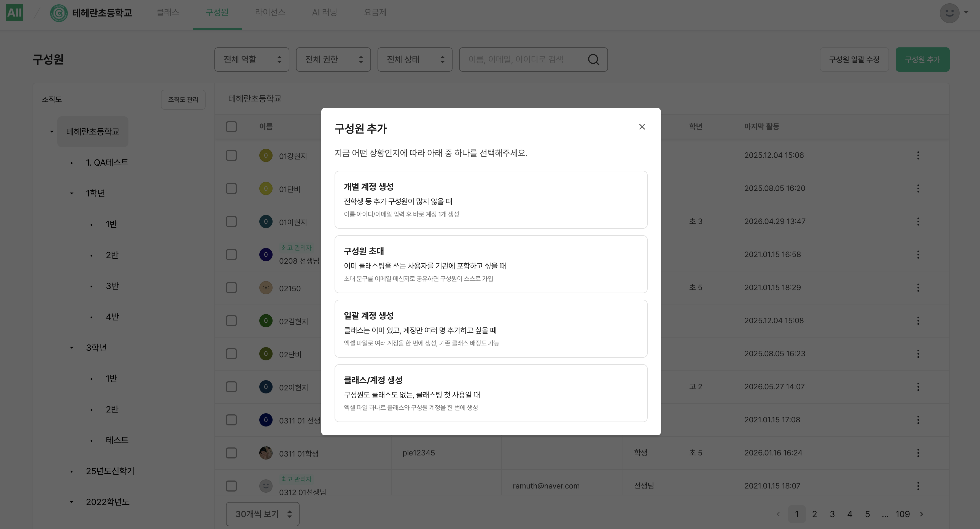Open the 30개씩 보기 page size dropdown
The image size is (980, 529).
(262, 514)
